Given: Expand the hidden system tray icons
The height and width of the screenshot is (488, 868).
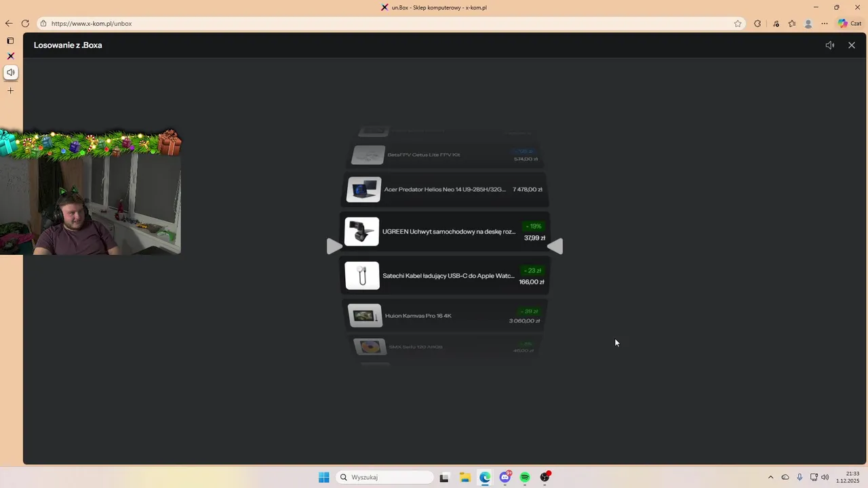Looking at the screenshot, I should [770, 477].
